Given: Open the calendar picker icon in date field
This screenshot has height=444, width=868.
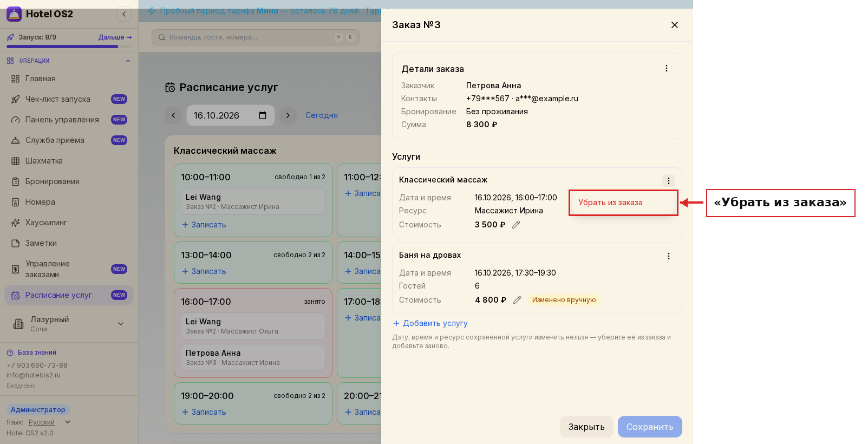Looking at the screenshot, I should (x=263, y=115).
